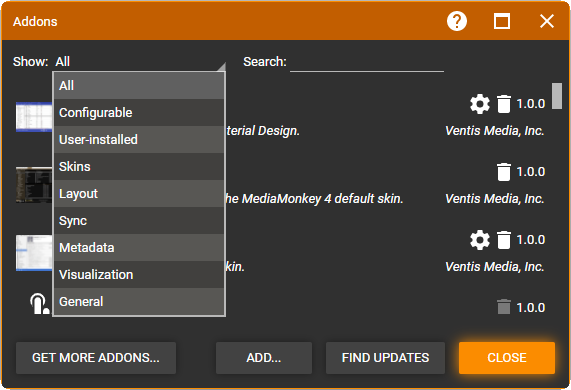
Task: Click trash icon beside third addon's gear icon
Action: point(504,240)
